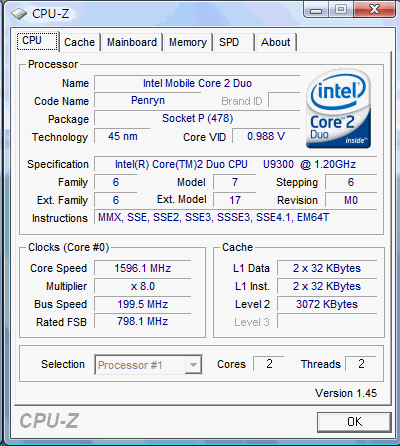Click the Stepping value field
The height and width of the screenshot is (446, 400).
tap(351, 182)
